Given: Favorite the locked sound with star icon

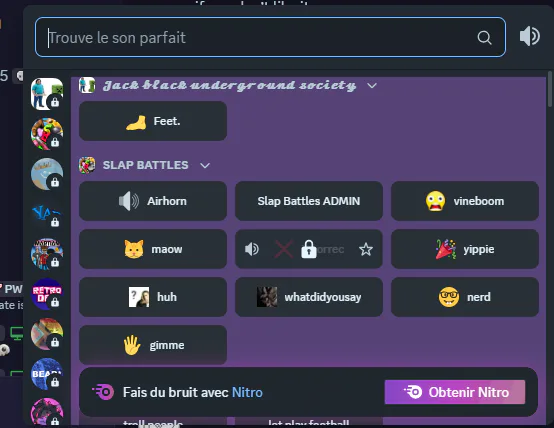Looking at the screenshot, I should (366, 249).
